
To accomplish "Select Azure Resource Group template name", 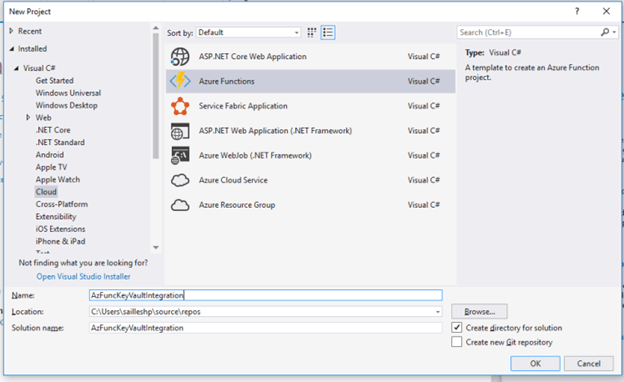I will point(237,205).
